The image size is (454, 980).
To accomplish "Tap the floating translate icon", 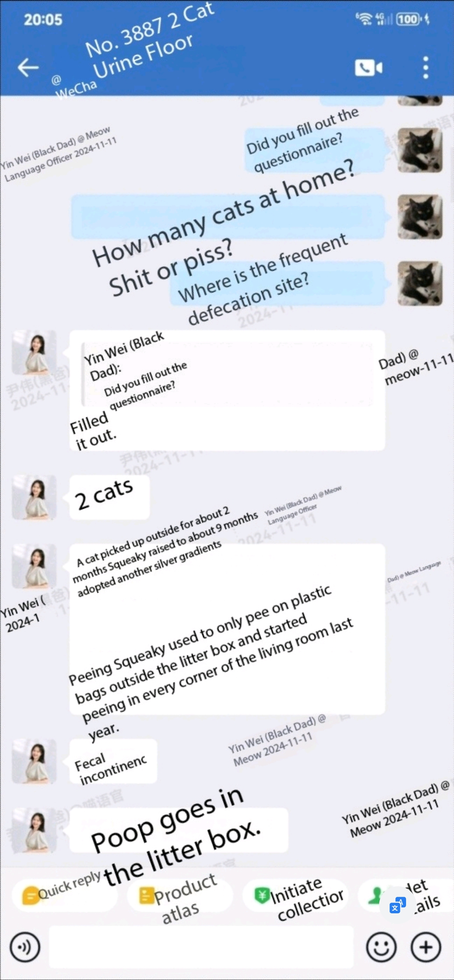I will [x=397, y=905].
